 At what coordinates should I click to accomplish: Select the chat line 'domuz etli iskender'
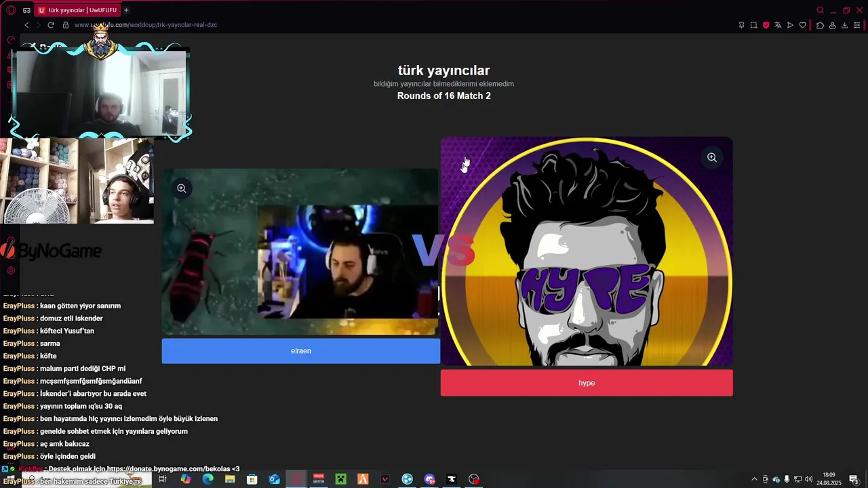click(x=71, y=319)
